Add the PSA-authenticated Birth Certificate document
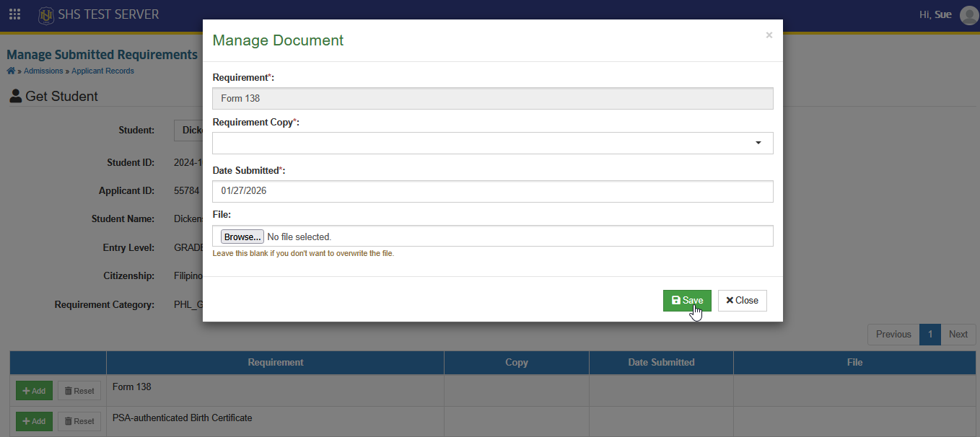The image size is (980, 437). tap(34, 421)
